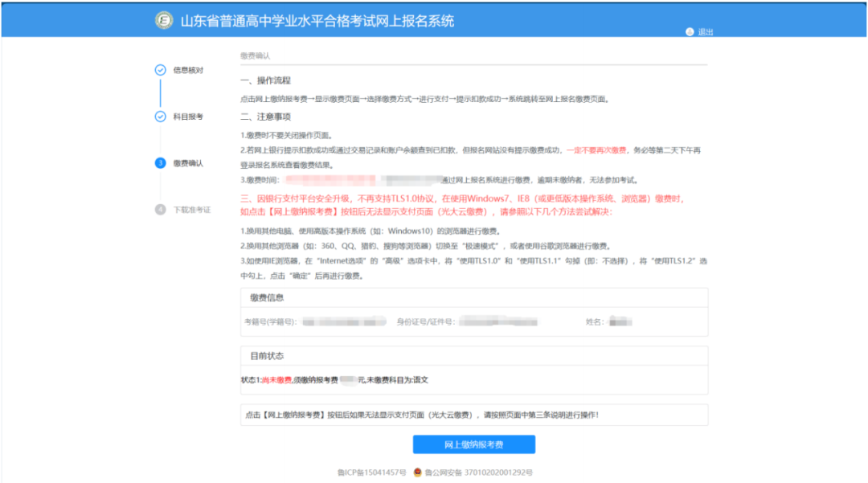Go to the 信息核对 step label
Image resolution: width=868 pixels, height=483 pixels.
[188, 70]
